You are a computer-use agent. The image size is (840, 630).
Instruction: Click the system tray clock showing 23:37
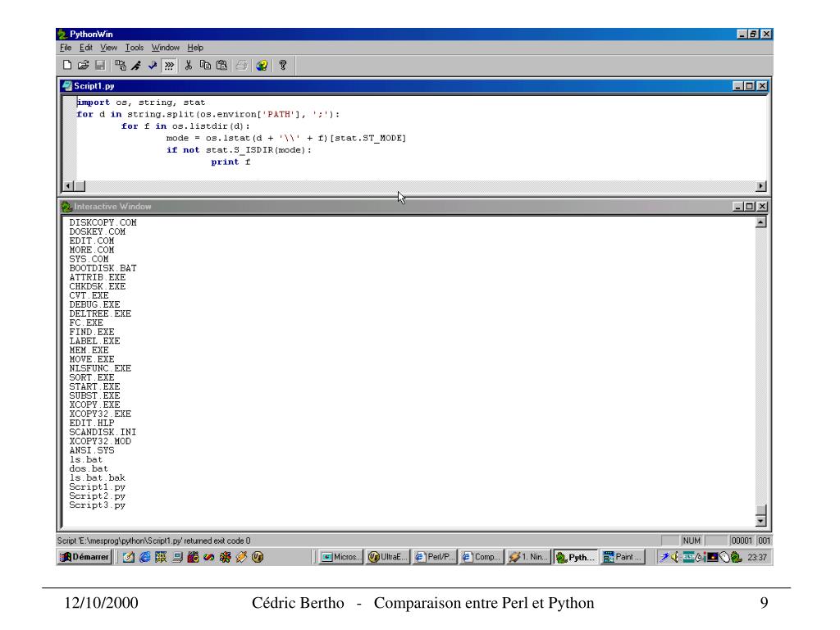click(757, 557)
